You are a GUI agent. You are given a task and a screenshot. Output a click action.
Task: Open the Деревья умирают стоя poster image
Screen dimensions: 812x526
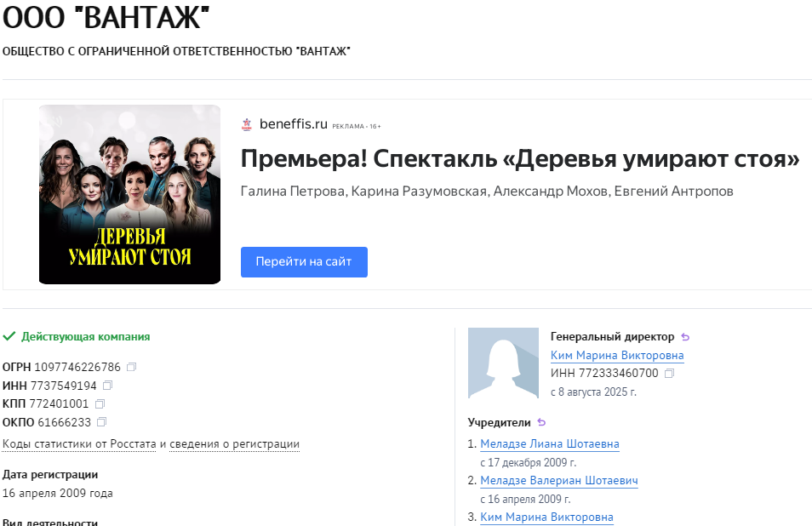point(129,194)
